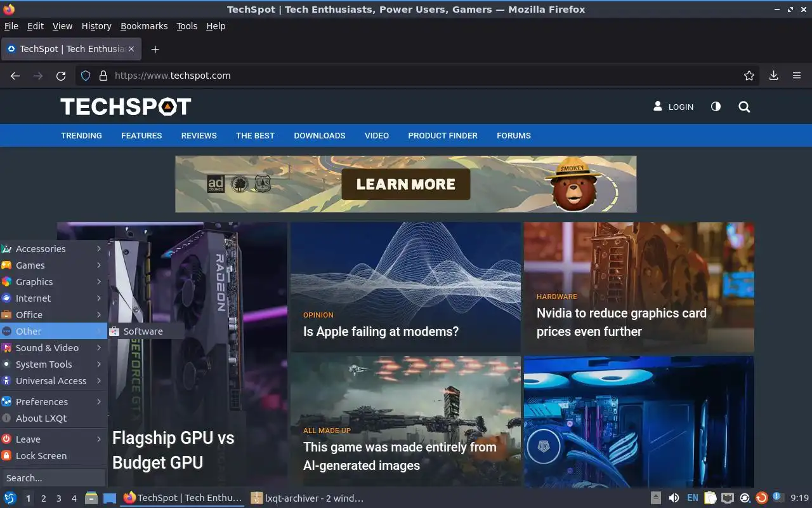Click LEARN MORE ad button
812x508 pixels.
click(x=406, y=184)
